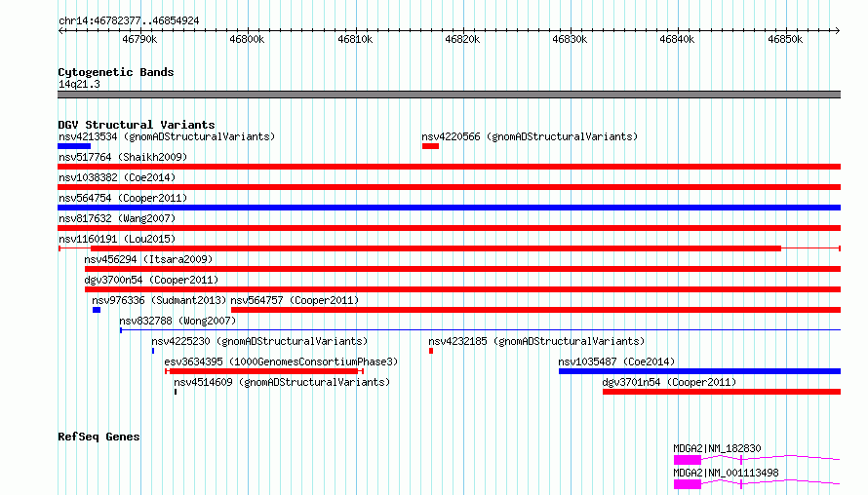The width and height of the screenshot is (868, 495).
Task: Click the nsv564757 (Cooper2011) red bar
Action: [x=535, y=310]
